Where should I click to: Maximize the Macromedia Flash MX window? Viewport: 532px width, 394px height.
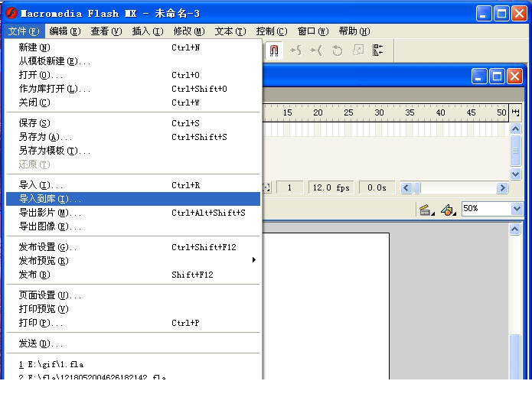click(x=501, y=14)
